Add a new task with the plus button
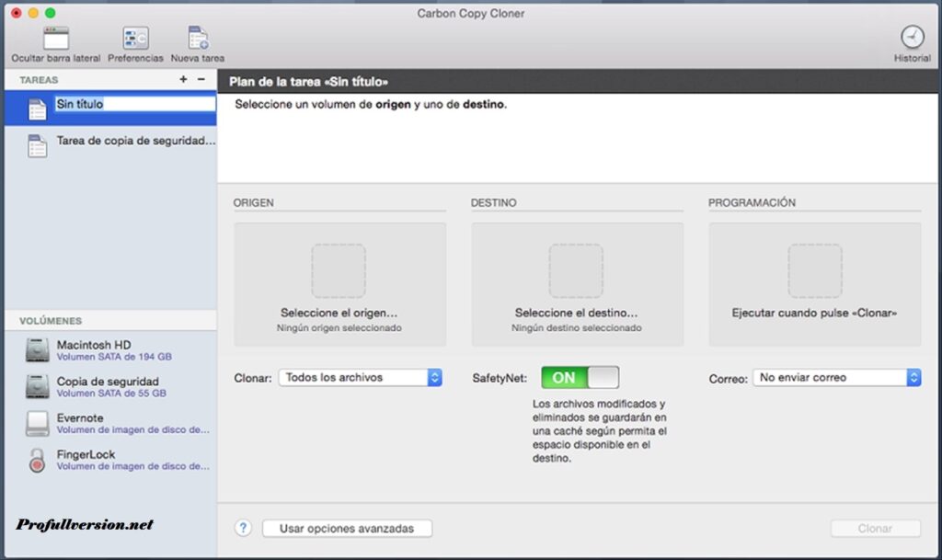Viewport: 942px width, 560px height. pyautogui.click(x=183, y=79)
